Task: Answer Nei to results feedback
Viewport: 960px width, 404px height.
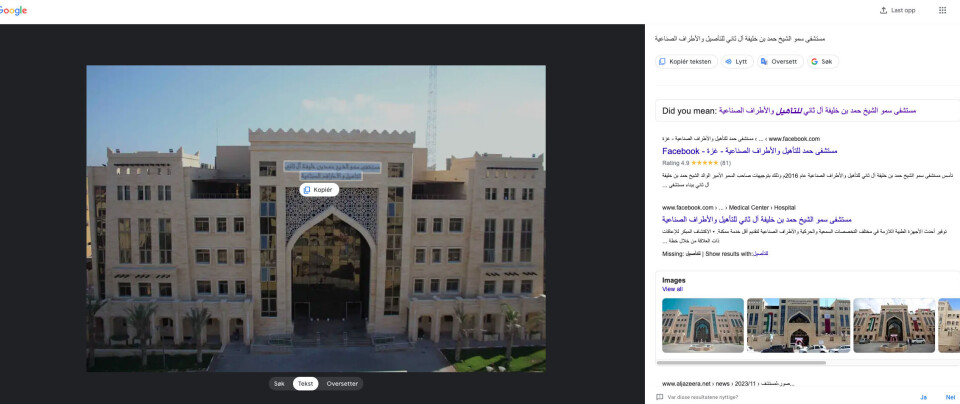Action: [950, 396]
